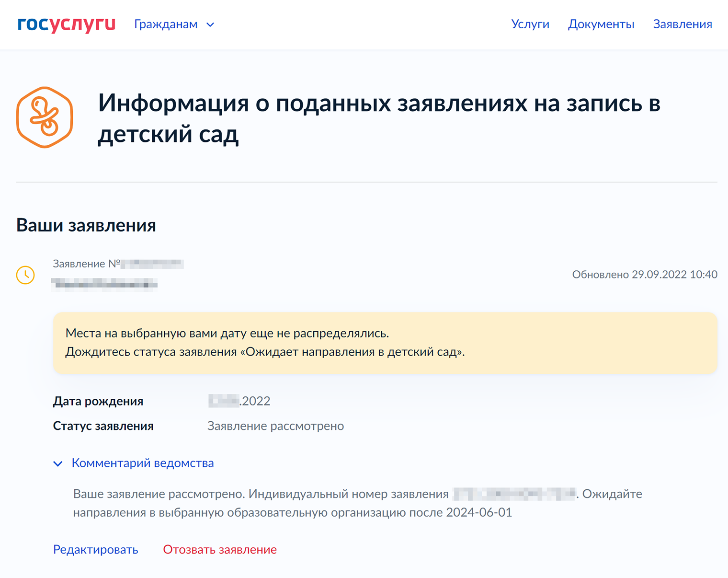Click the Отозвать заявление link
This screenshot has height=578, width=728.
tap(220, 549)
